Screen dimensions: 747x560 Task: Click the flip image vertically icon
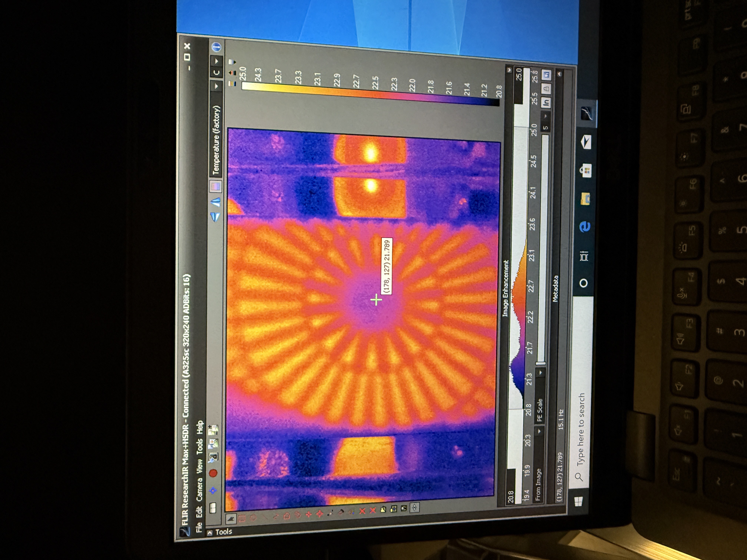click(x=215, y=217)
